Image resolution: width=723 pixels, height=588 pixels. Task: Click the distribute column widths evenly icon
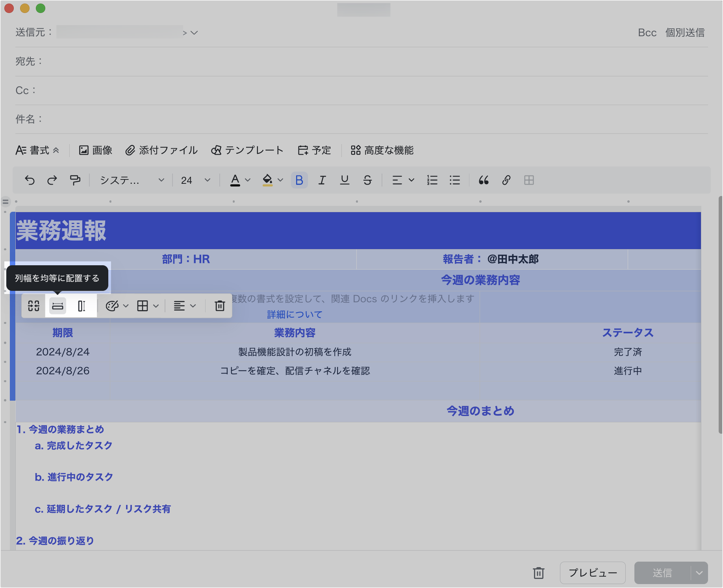point(57,306)
